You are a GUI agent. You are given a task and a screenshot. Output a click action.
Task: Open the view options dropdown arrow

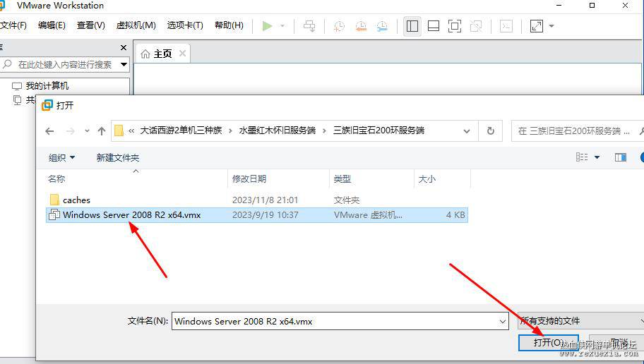coord(597,157)
